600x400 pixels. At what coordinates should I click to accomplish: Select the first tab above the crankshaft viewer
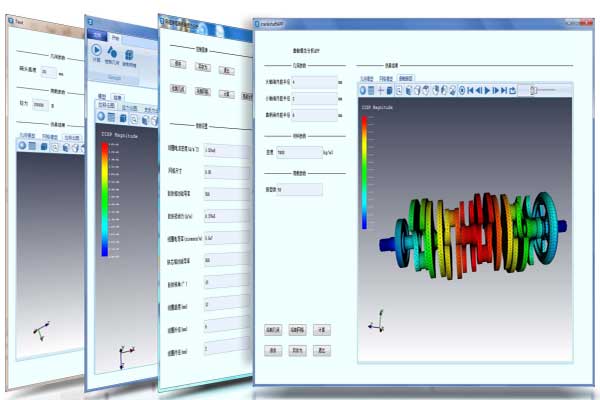tap(367, 77)
